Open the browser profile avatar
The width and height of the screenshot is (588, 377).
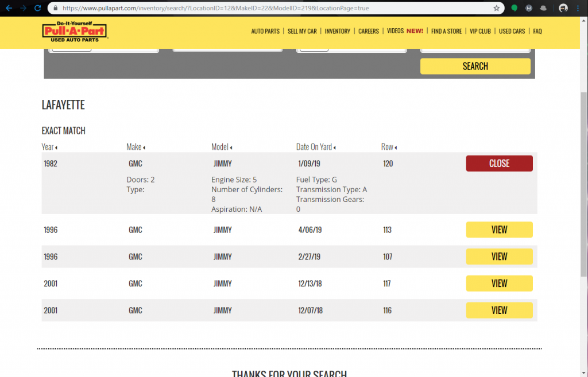pos(563,8)
